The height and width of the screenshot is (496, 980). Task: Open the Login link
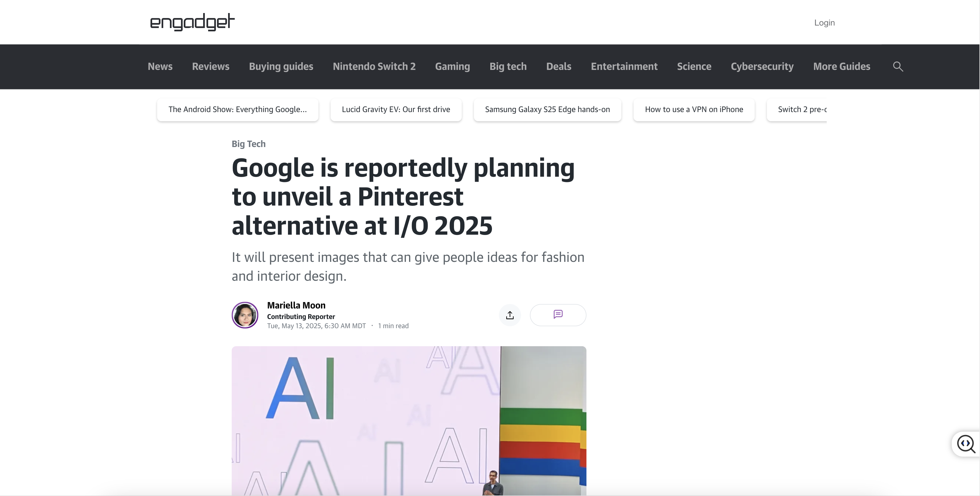825,23
